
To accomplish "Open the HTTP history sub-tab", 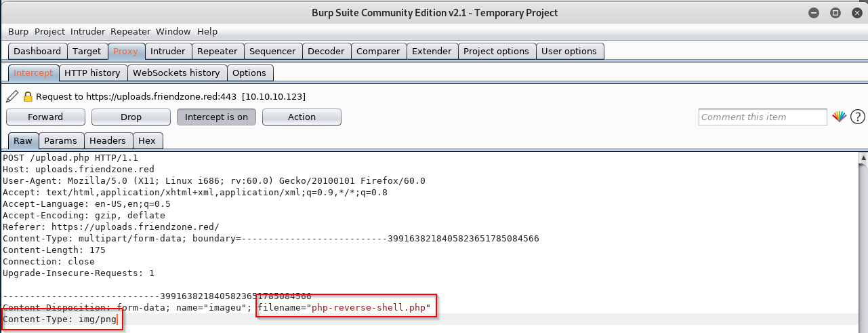I will pyautogui.click(x=92, y=73).
